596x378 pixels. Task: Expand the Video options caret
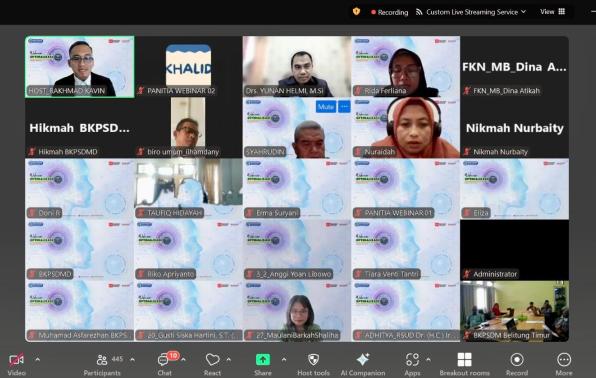[x=38, y=359]
